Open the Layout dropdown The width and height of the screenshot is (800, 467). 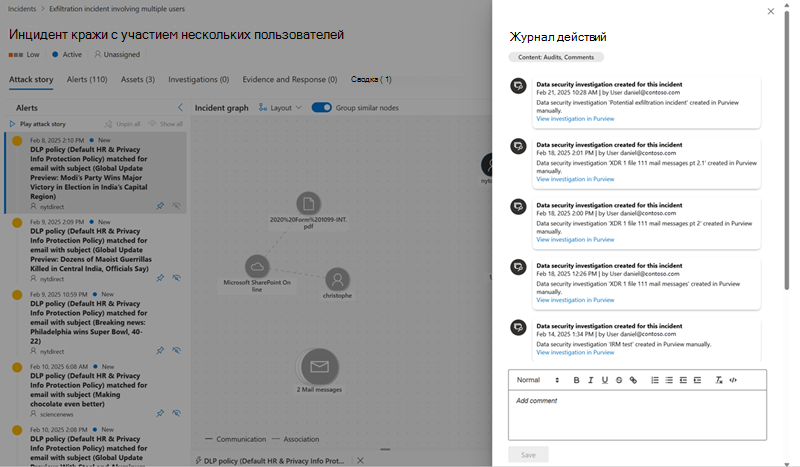280,108
